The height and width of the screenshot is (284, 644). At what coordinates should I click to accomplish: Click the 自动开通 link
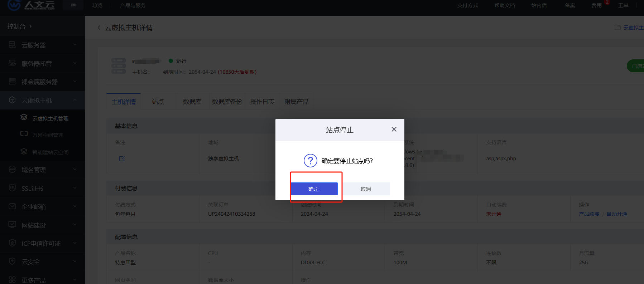coord(617,214)
